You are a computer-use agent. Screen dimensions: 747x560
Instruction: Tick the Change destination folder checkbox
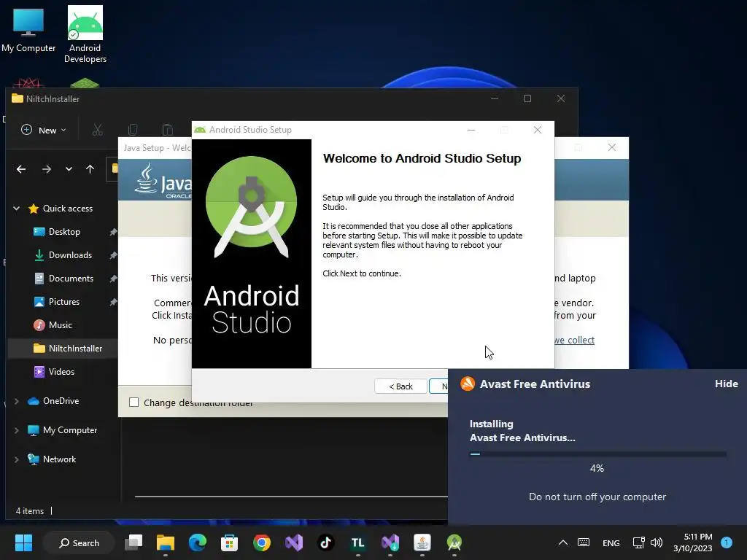click(134, 402)
